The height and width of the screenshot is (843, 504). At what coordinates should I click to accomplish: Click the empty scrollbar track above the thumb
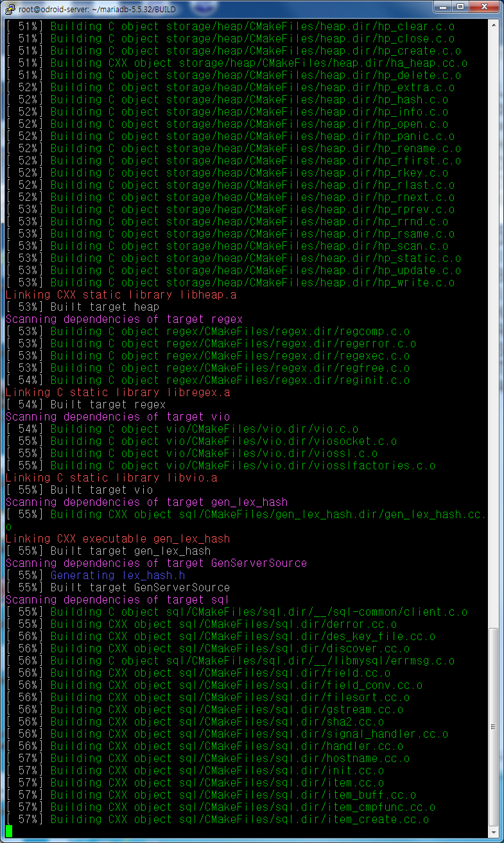pos(493,321)
